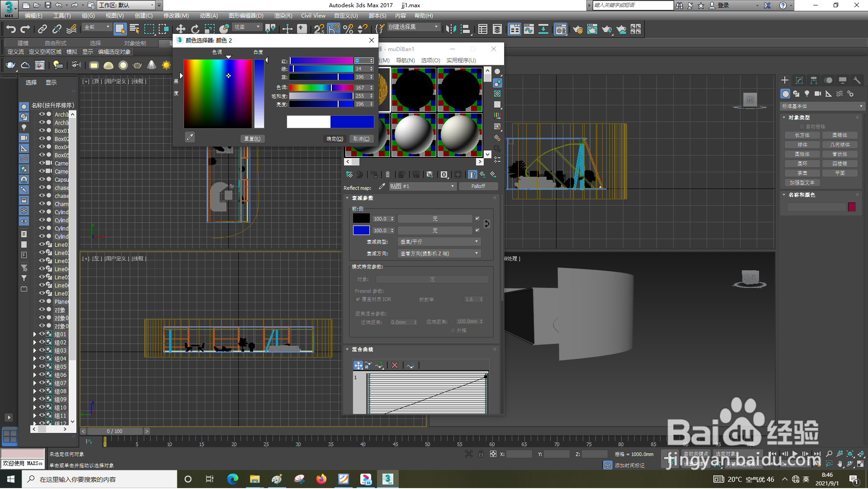868x489 pixels.
Task: Click Reset Map trash can icon
Action: [x=387, y=174]
